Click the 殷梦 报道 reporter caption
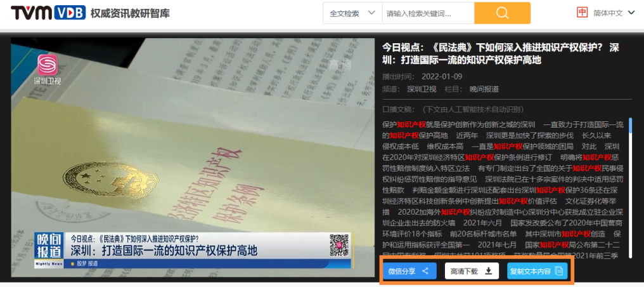Screen dimensions: 644x287 click(x=86, y=264)
